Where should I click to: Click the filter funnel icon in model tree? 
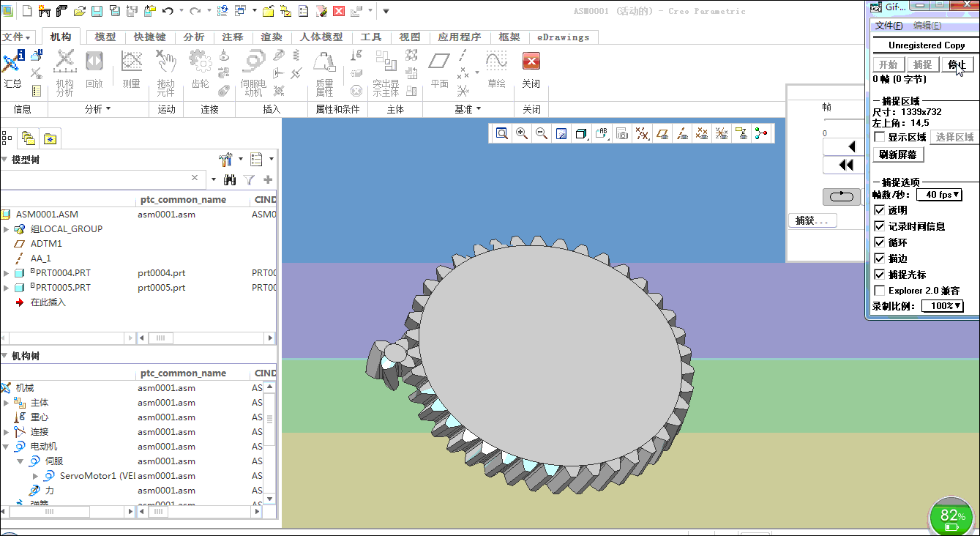tap(250, 179)
